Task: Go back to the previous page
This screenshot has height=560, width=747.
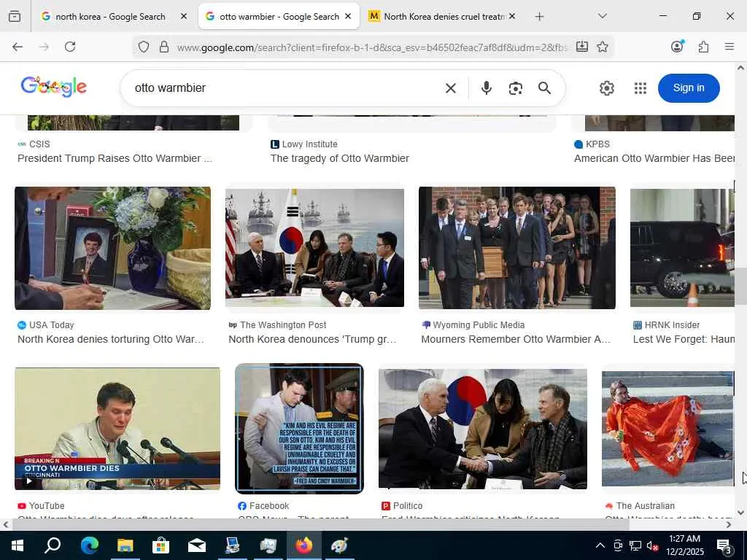Action: coord(18,47)
